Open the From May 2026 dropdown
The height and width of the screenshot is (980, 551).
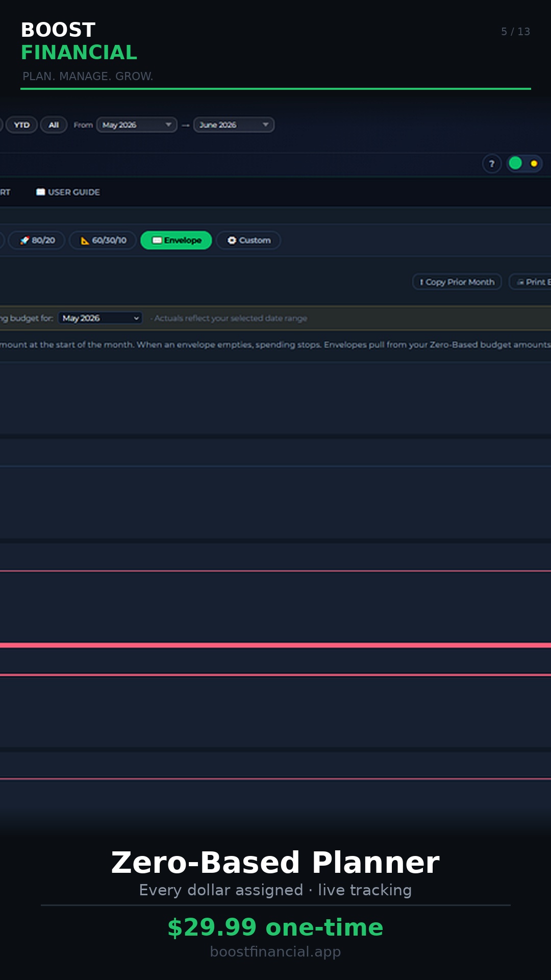click(137, 125)
